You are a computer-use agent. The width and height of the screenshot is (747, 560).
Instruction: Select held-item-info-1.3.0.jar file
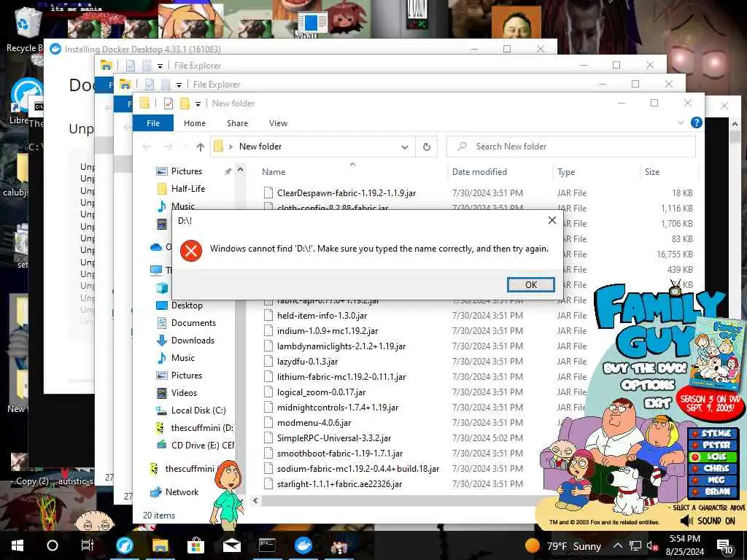322,315
